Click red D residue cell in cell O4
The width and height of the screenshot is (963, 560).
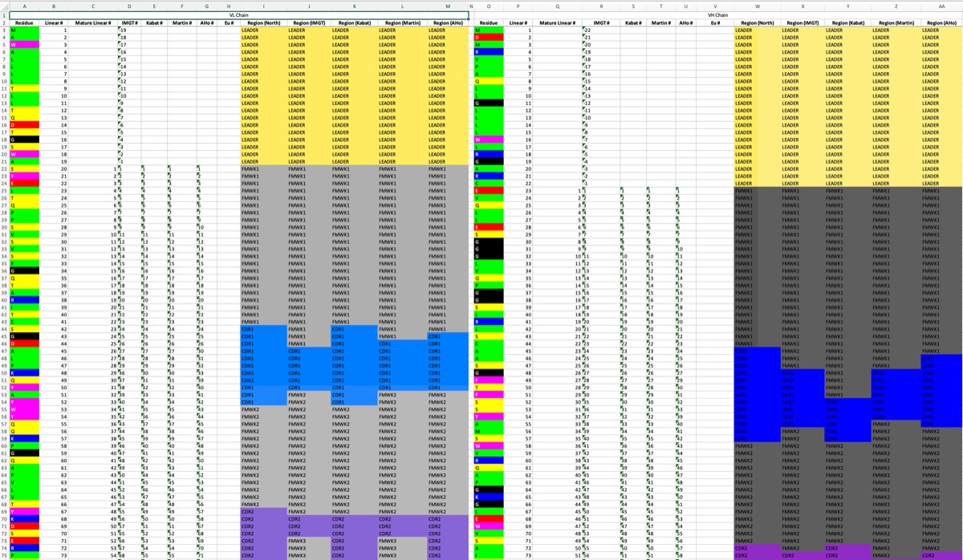point(489,38)
